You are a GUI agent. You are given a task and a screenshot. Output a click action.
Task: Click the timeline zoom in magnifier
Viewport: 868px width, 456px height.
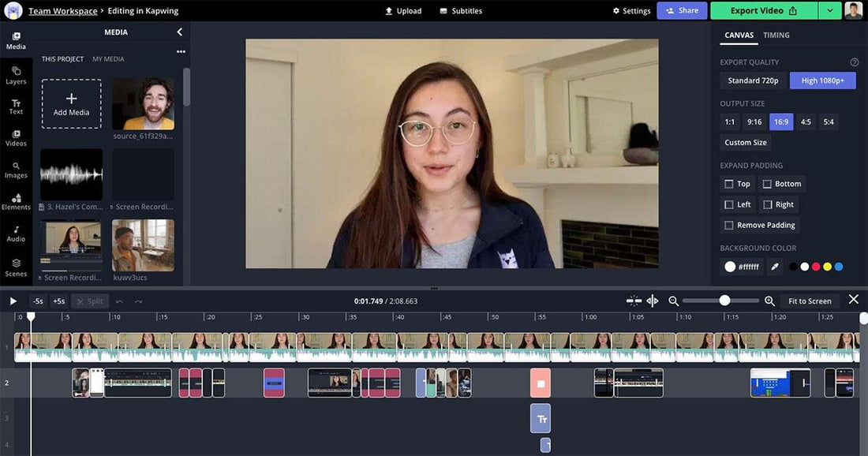coord(769,301)
